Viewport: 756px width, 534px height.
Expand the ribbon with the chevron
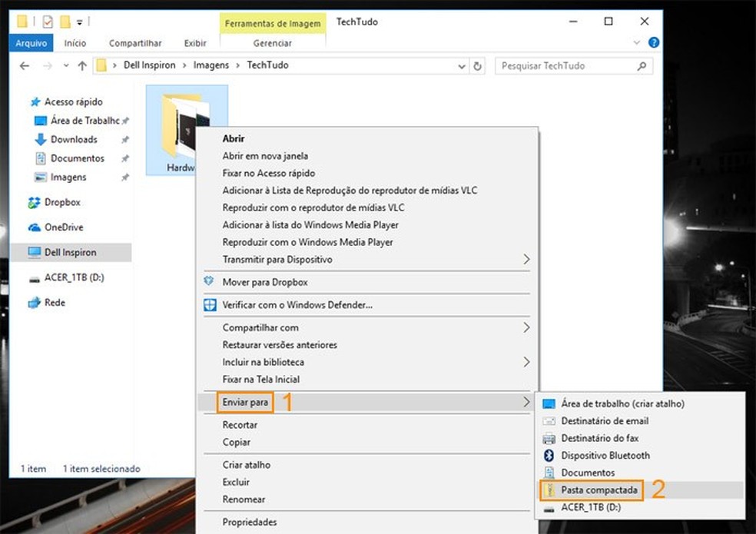coord(636,42)
